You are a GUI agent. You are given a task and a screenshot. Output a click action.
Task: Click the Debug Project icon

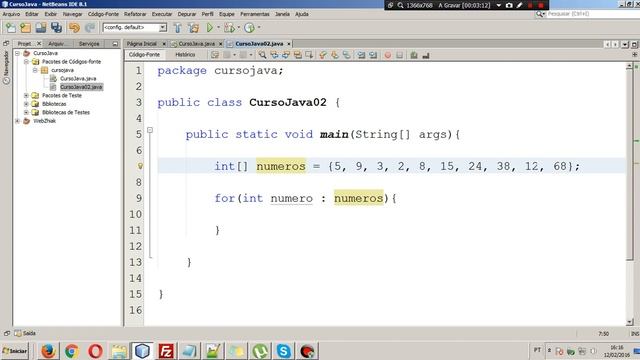(x=229, y=28)
